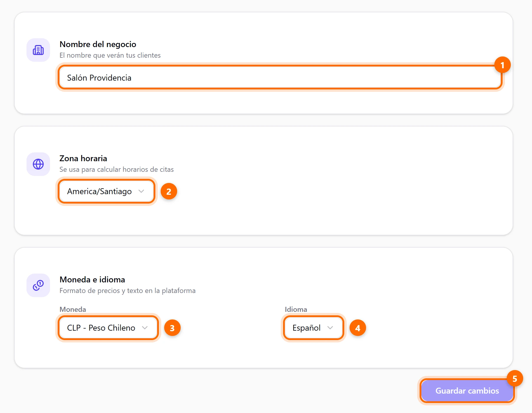Click the 'El nombre que verán tus clientes' text
Viewport: 532px width, 413px height.
[110, 55]
